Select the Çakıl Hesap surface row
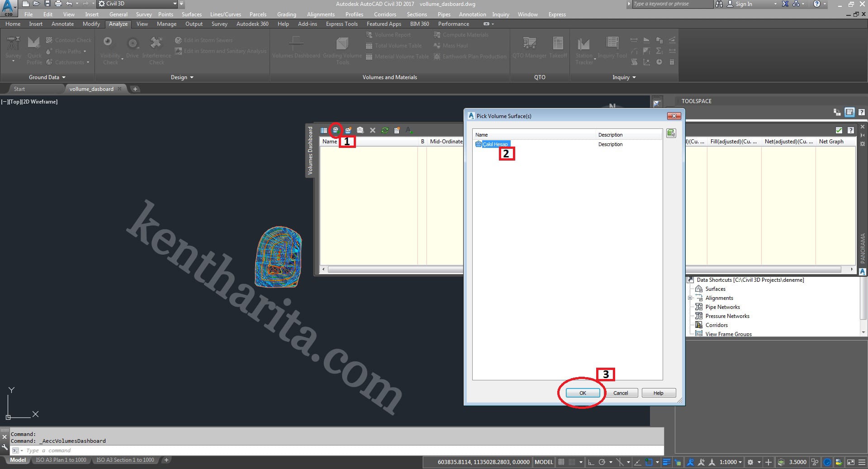This screenshot has height=469, width=868. (x=495, y=144)
